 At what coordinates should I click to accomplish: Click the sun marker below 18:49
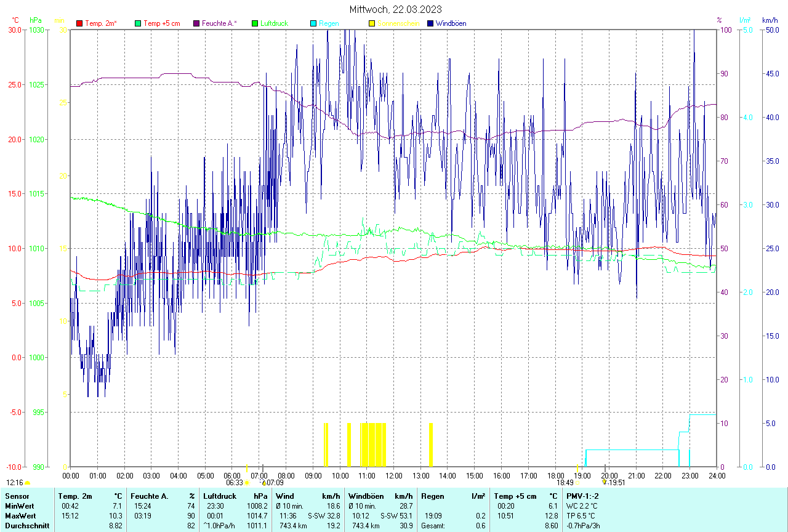pyautogui.click(x=577, y=483)
